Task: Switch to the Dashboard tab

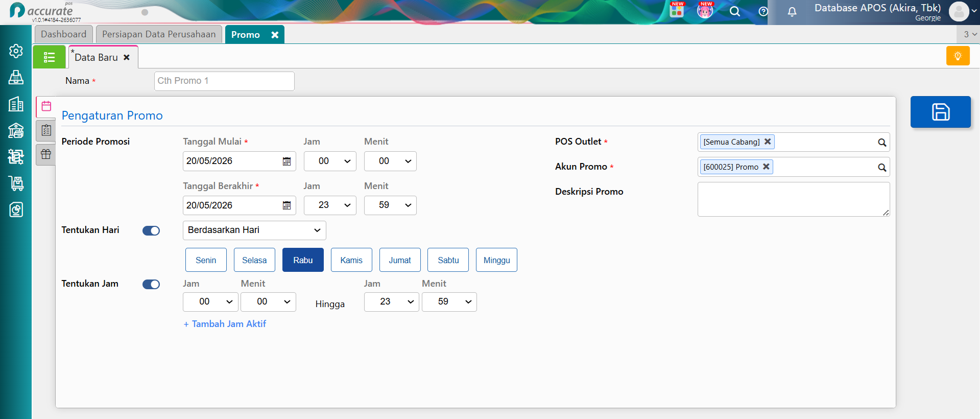Action: 64,34
